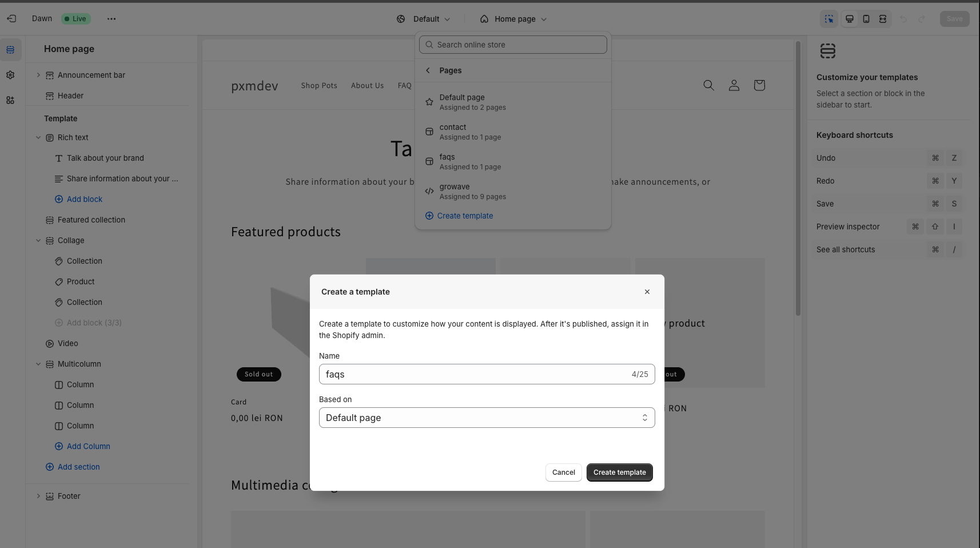Switch to fullscreen preview icon
980x548 pixels.
(x=883, y=19)
